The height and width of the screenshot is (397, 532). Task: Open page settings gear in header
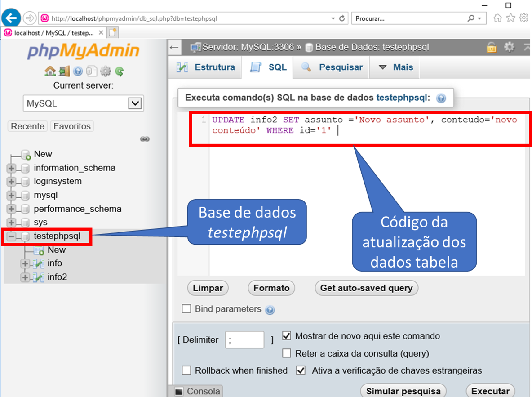pos(509,47)
